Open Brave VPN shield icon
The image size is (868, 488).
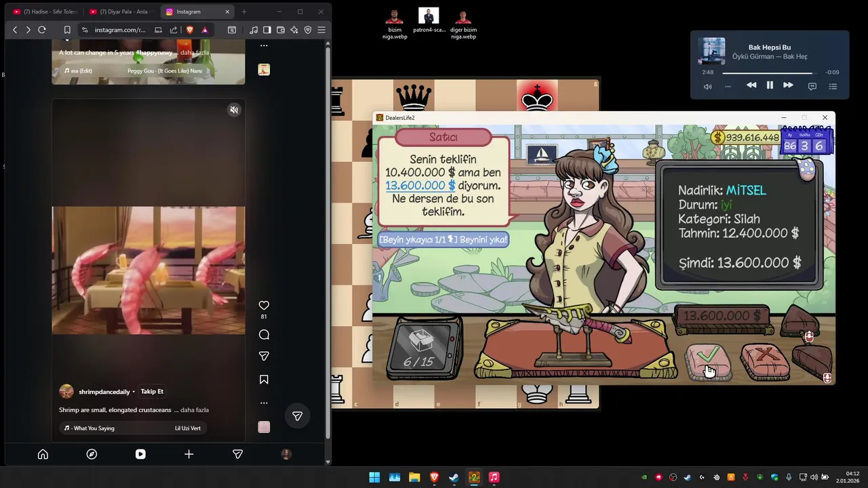(308, 30)
